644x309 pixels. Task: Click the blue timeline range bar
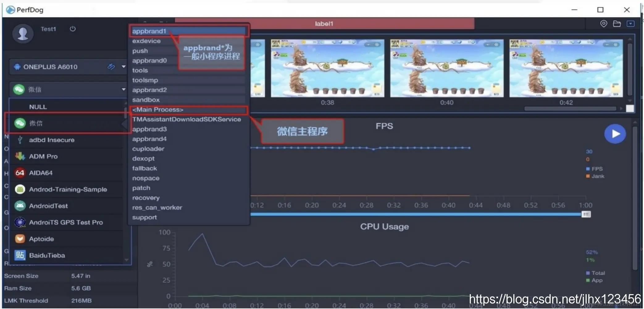[415, 214]
